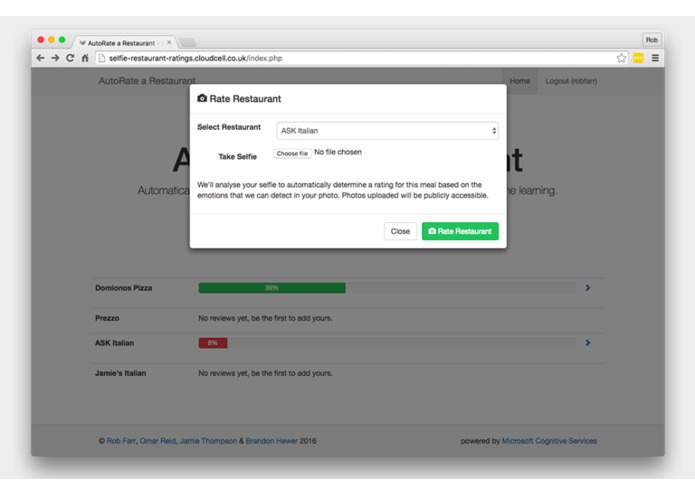Reload the page with refresh icon

pyautogui.click(x=70, y=58)
